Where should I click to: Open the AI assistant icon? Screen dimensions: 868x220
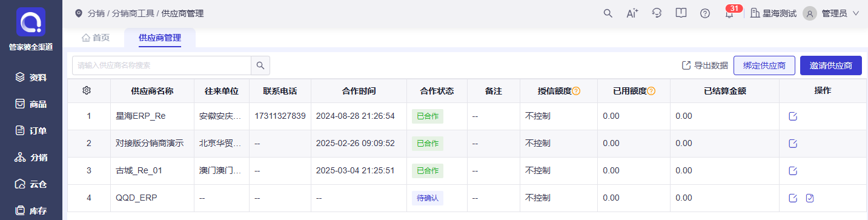[632, 13]
